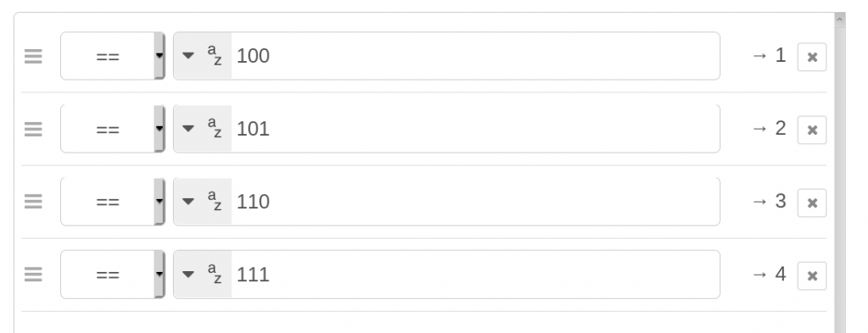Focus the input containing 110
This screenshot has height=333, width=868.
point(475,202)
